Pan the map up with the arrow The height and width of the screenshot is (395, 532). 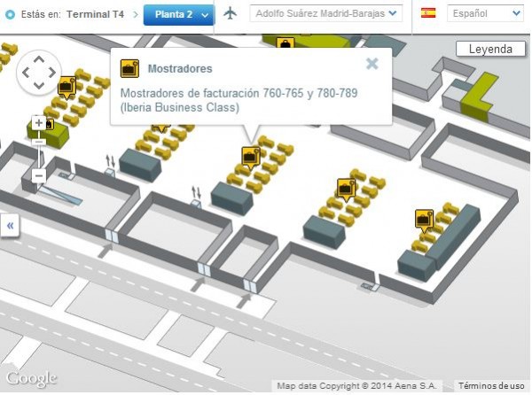click(x=39, y=59)
